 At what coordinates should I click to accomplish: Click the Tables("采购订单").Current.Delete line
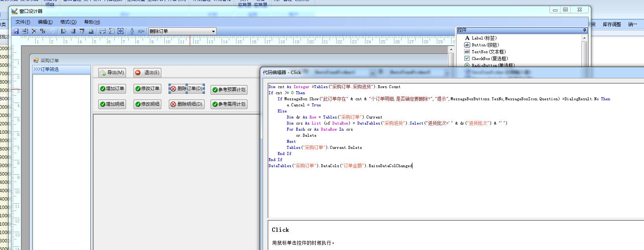point(324,147)
